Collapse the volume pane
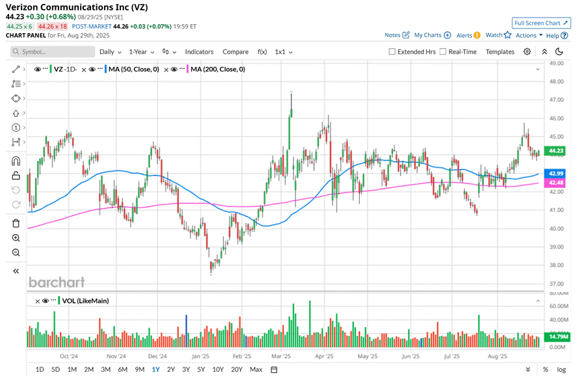 538,301
